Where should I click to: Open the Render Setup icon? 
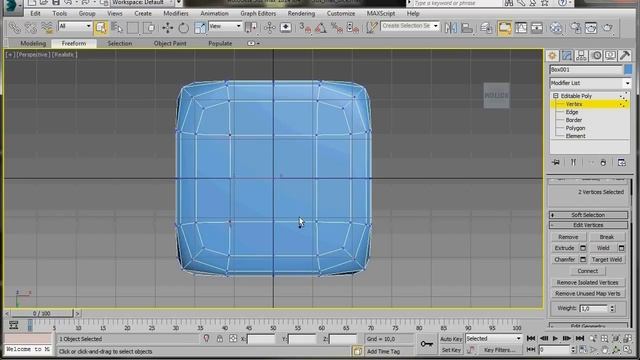click(576, 28)
